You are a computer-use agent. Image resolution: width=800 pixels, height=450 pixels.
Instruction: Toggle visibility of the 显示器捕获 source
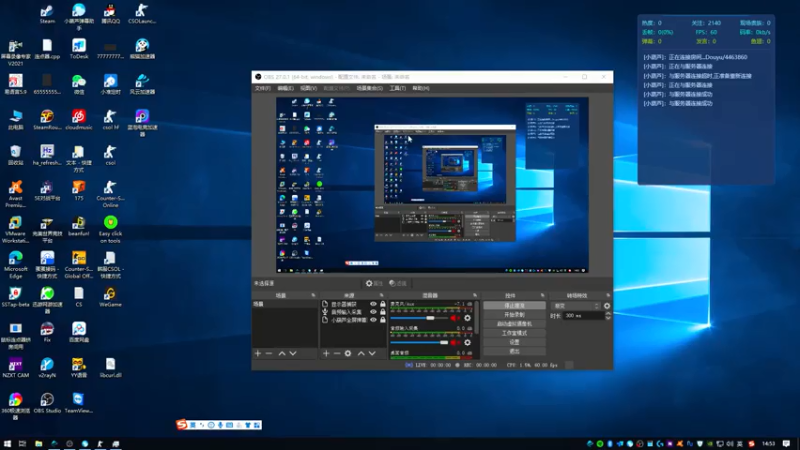pos(373,304)
